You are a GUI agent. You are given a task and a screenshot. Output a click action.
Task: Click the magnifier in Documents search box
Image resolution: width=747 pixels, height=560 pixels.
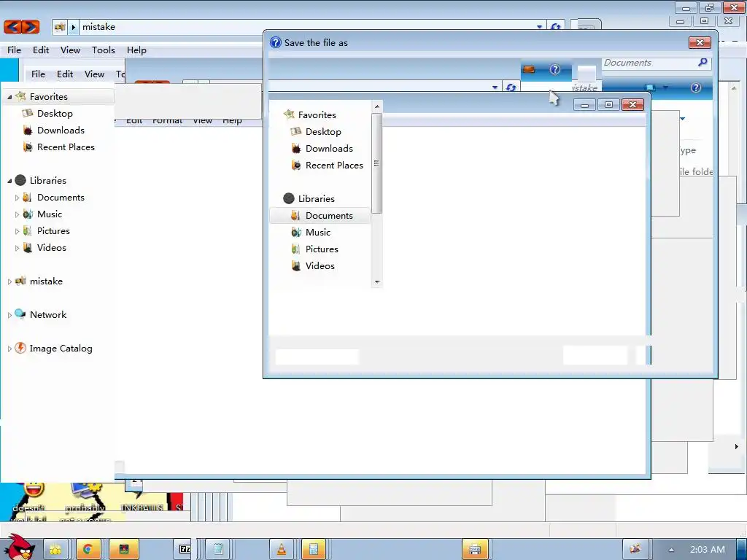pyautogui.click(x=703, y=63)
